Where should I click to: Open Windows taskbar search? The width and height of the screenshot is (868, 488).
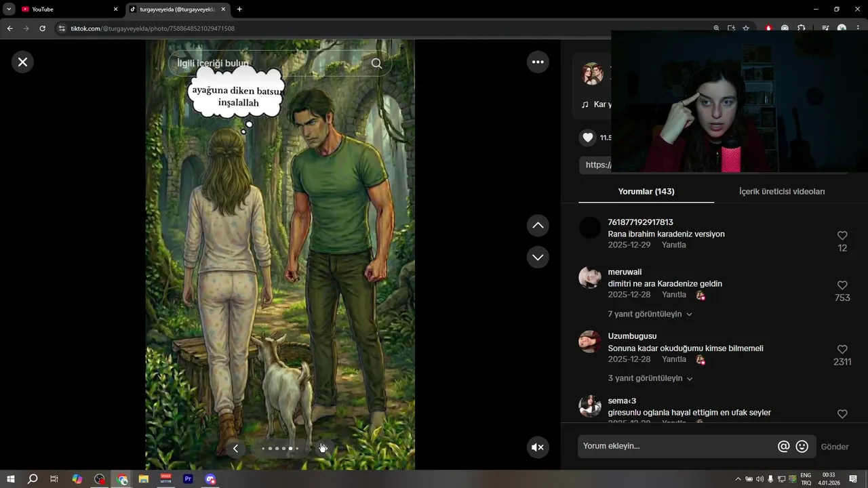(33, 479)
